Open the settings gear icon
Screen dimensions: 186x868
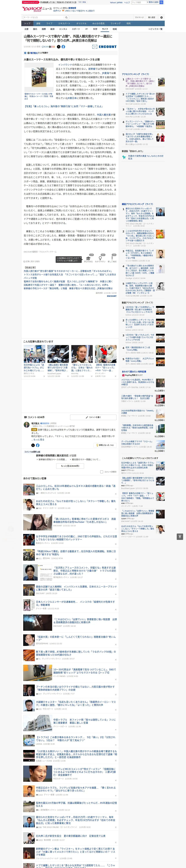[x=161, y=17]
